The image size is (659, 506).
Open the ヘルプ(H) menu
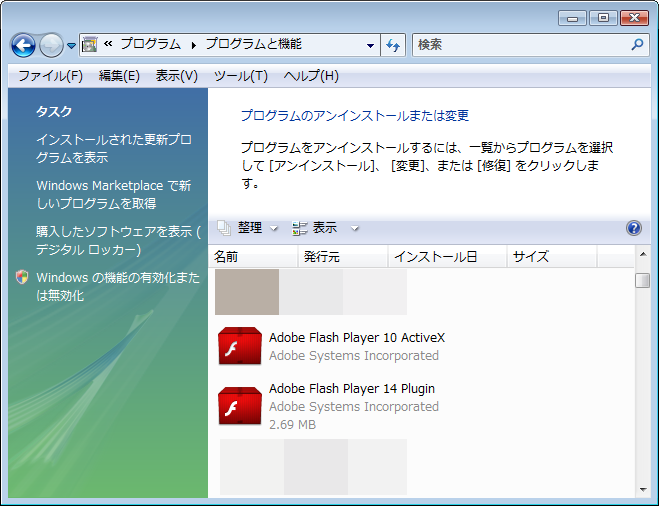pyautogui.click(x=311, y=76)
